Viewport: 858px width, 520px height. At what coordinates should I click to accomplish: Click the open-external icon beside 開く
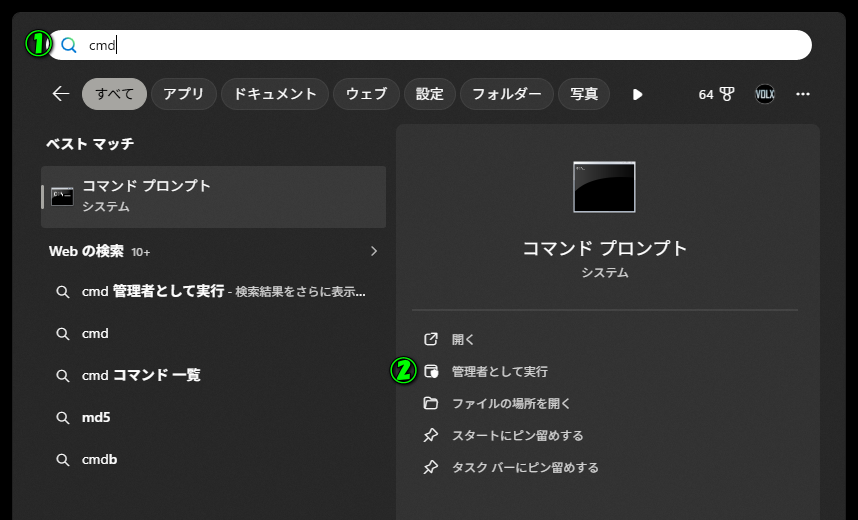click(x=431, y=339)
